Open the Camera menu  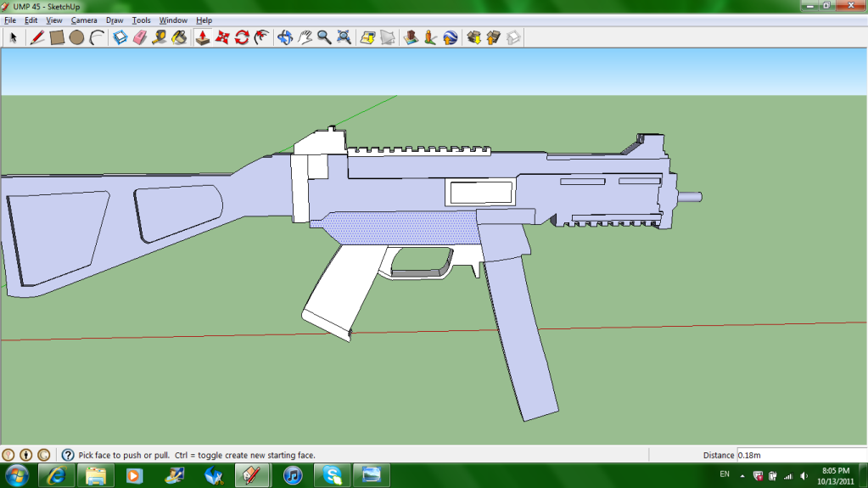[84, 20]
